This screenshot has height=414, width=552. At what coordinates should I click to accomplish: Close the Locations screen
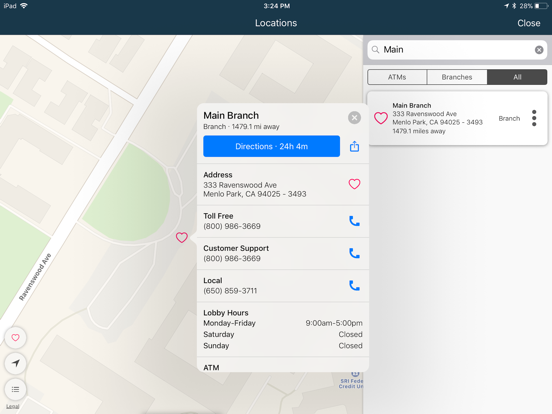pos(528,23)
